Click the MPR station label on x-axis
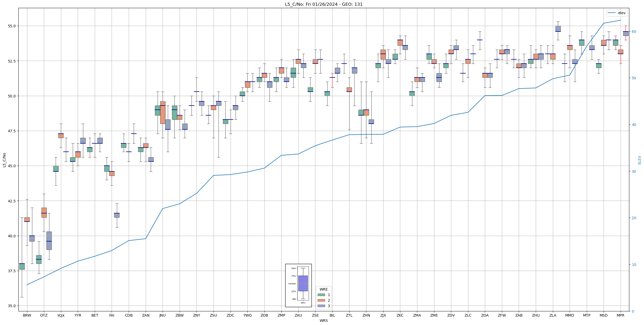This screenshot has width=644, height=325. click(620, 315)
